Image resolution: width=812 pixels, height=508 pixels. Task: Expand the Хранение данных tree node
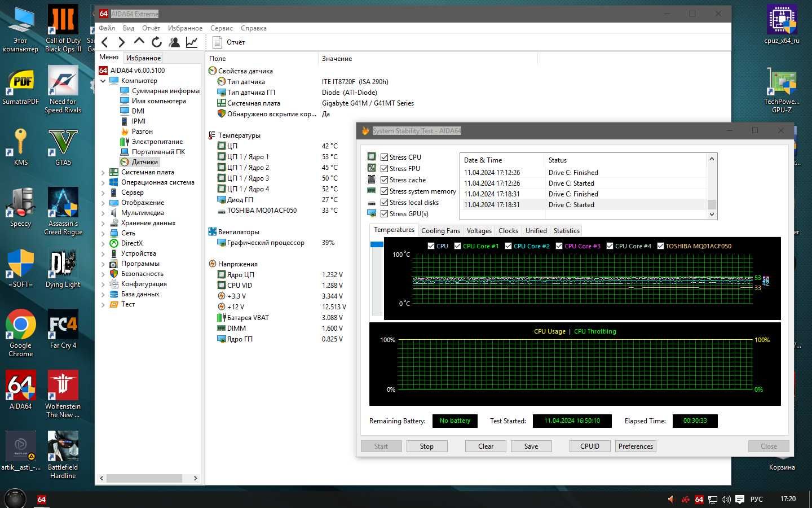click(103, 223)
